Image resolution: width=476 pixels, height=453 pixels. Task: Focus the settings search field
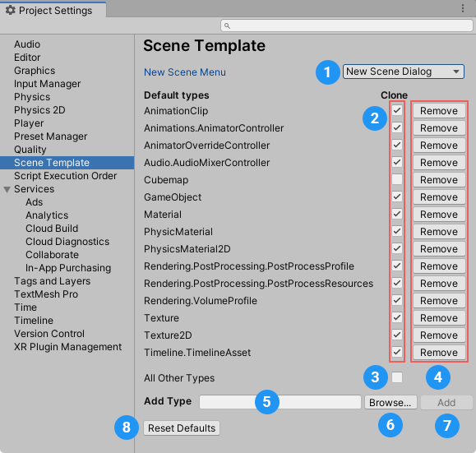347,25
